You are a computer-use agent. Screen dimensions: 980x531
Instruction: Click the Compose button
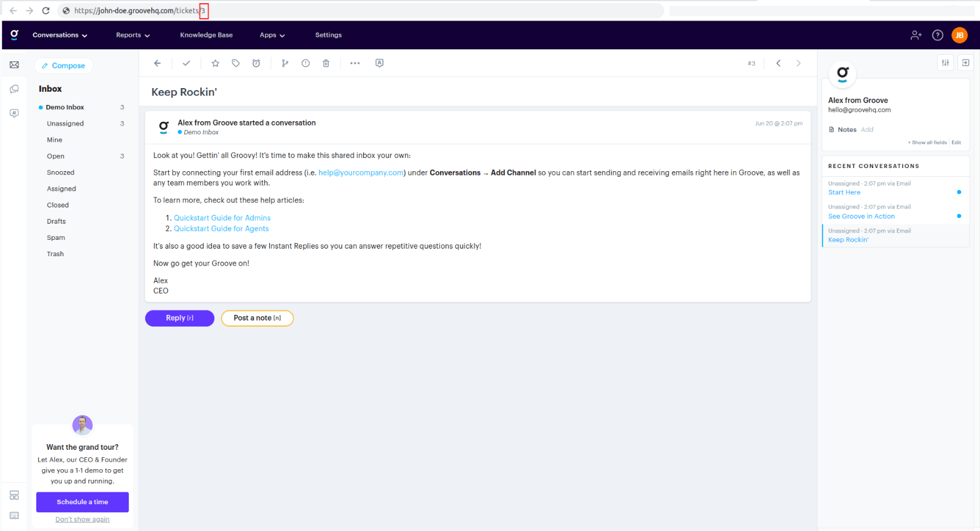coord(64,66)
